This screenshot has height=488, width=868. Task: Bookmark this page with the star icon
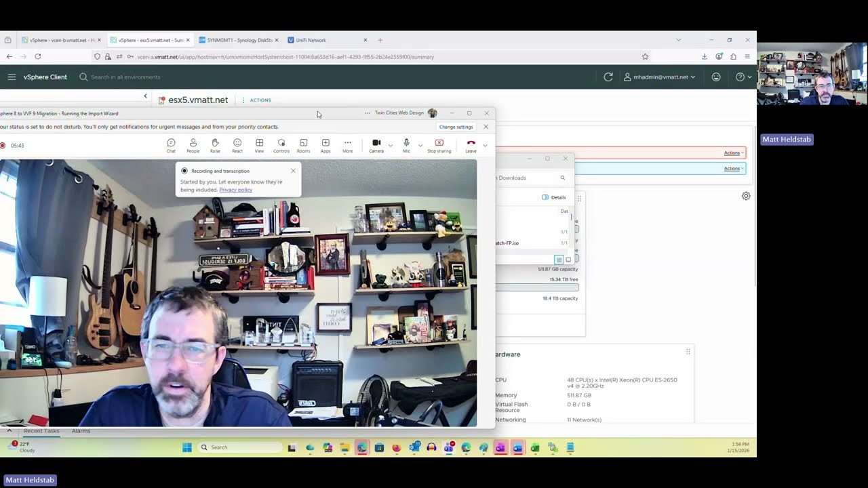point(645,57)
